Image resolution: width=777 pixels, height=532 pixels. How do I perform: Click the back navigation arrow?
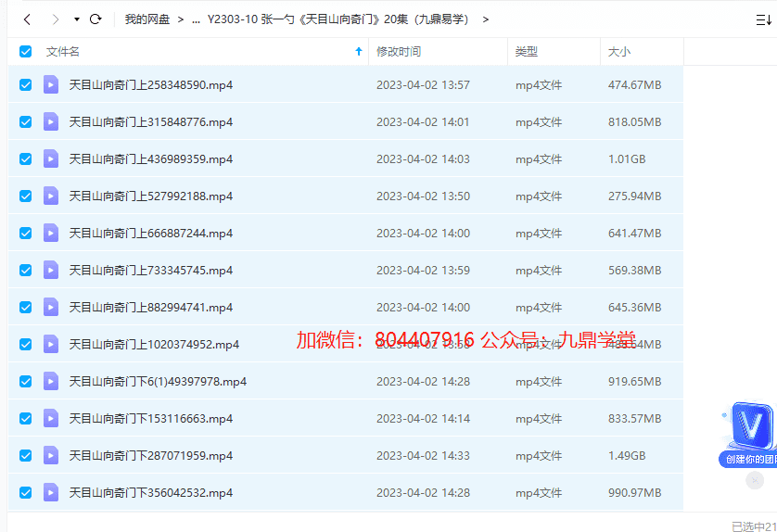coord(27,19)
